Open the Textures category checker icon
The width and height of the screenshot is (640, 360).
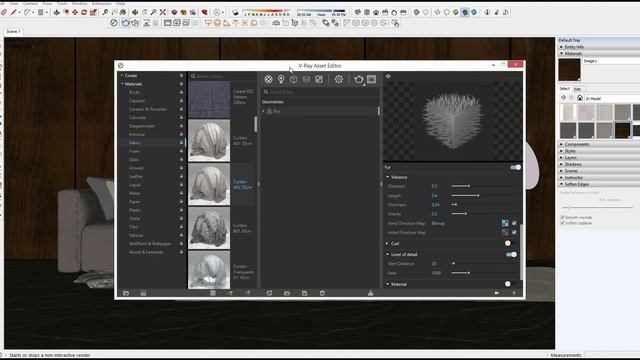point(319,79)
